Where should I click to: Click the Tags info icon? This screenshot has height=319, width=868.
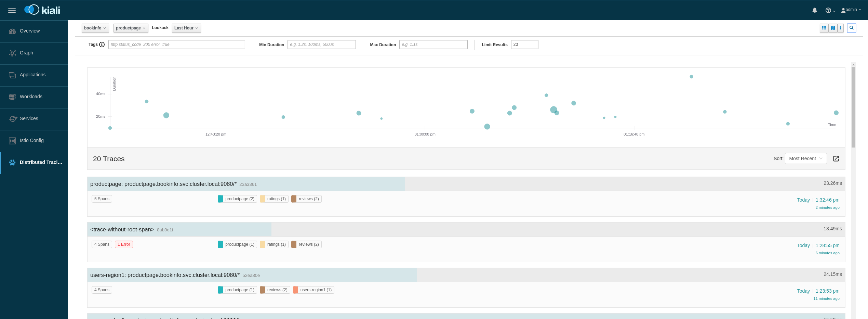(x=102, y=44)
